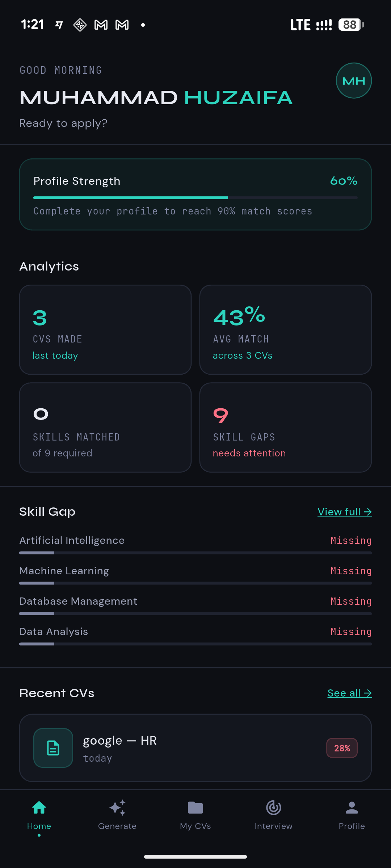Viewport: 391px width, 868px height.
Task: Tap the GOOD MORNING greeting text
Action: 61,70
